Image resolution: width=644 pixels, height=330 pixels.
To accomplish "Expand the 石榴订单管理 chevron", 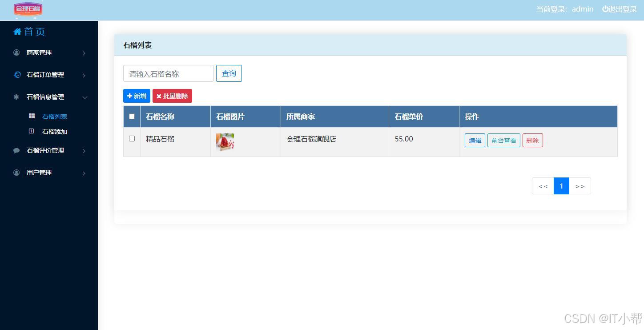I will click(84, 76).
